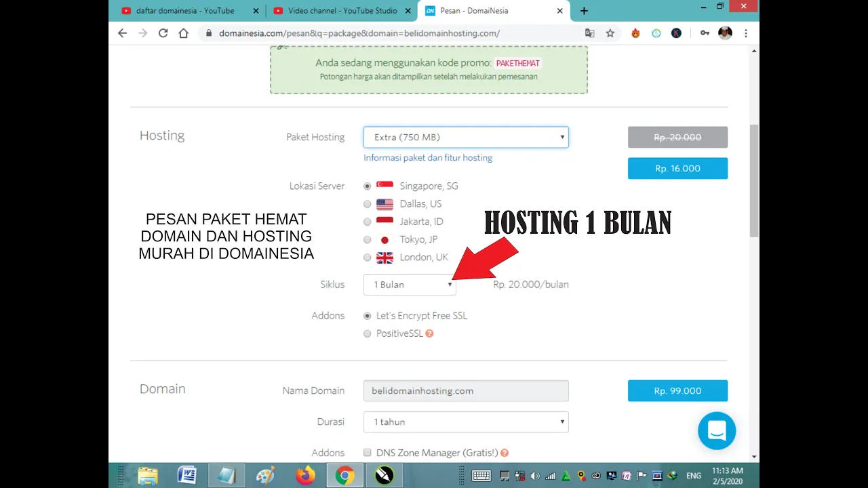
Task: Switch to daftar domainesia YouTube tab
Action: [185, 11]
